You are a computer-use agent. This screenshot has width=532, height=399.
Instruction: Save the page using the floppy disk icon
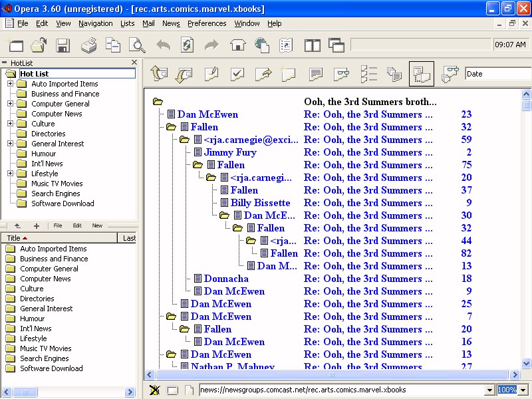pyautogui.click(x=63, y=45)
